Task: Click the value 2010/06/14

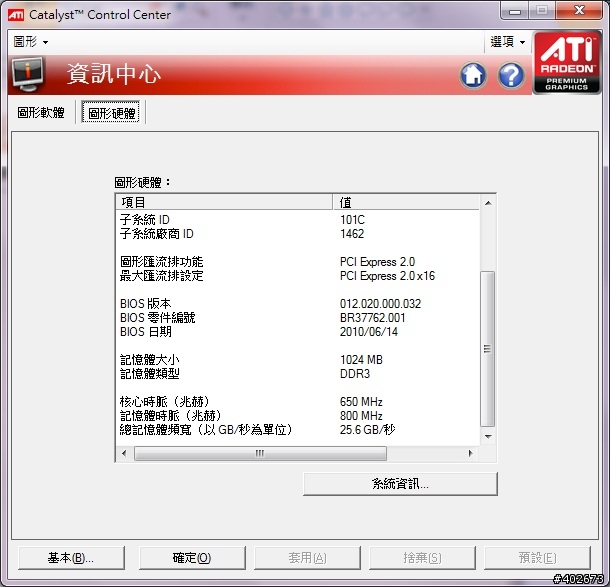Action: (x=369, y=331)
